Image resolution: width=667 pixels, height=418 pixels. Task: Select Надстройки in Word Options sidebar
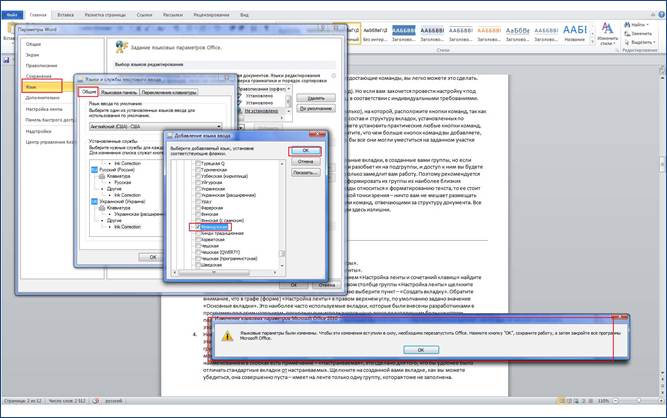point(38,131)
